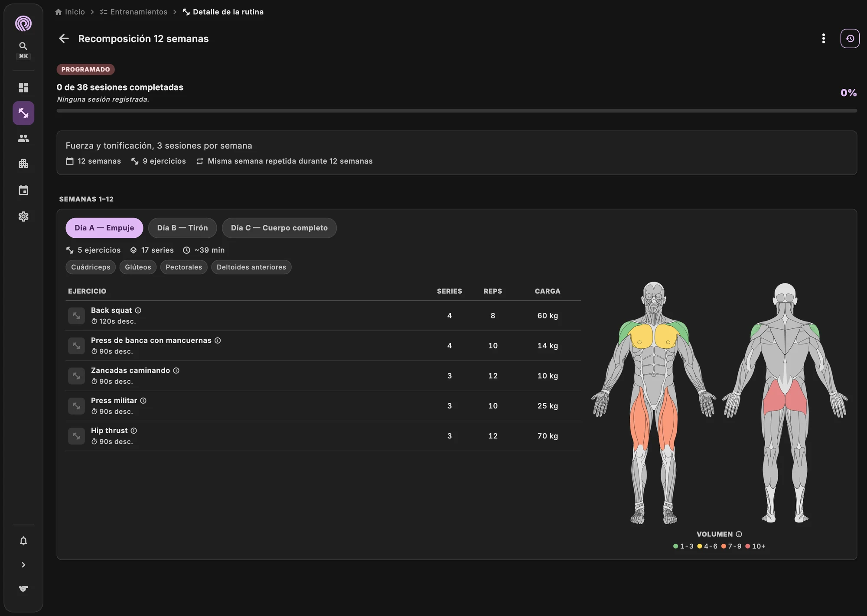Viewport: 867px width, 616px height.
Task: Click the Back squat exercise thumbnail
Action: (76, 316)
